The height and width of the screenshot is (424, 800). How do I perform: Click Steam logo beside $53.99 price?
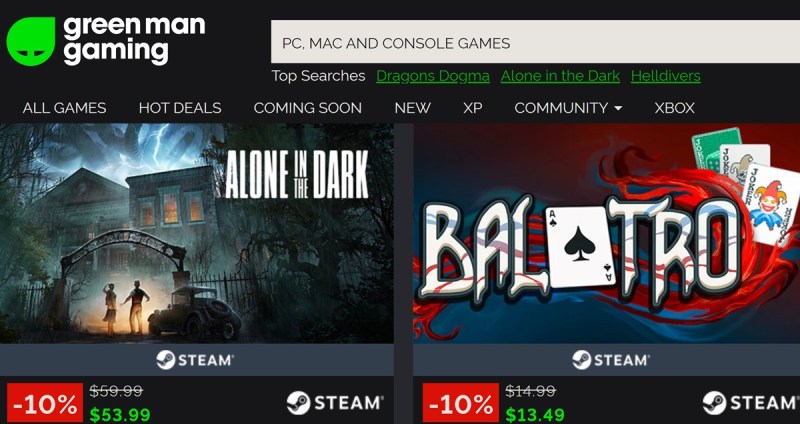pos(335,403)
